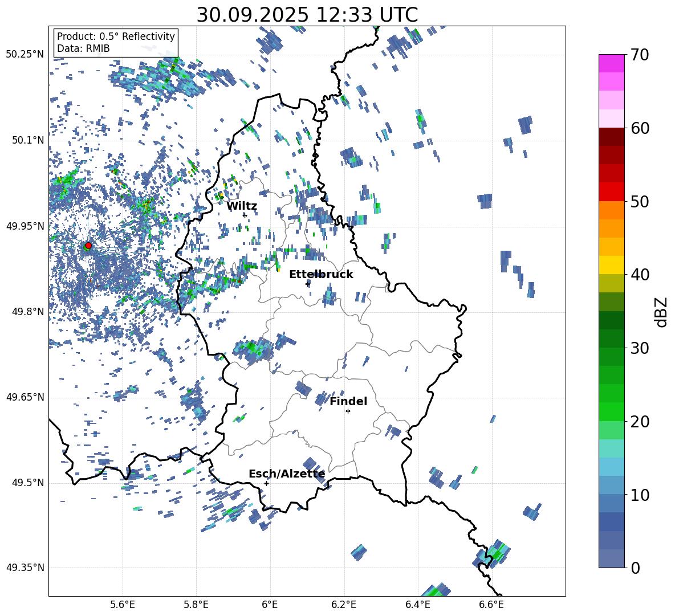The height and width of the screenshot is (616, 675).
Task: Click the 'Product: 0.5° Reflectivity' text
Action: [x=116, y=36]
